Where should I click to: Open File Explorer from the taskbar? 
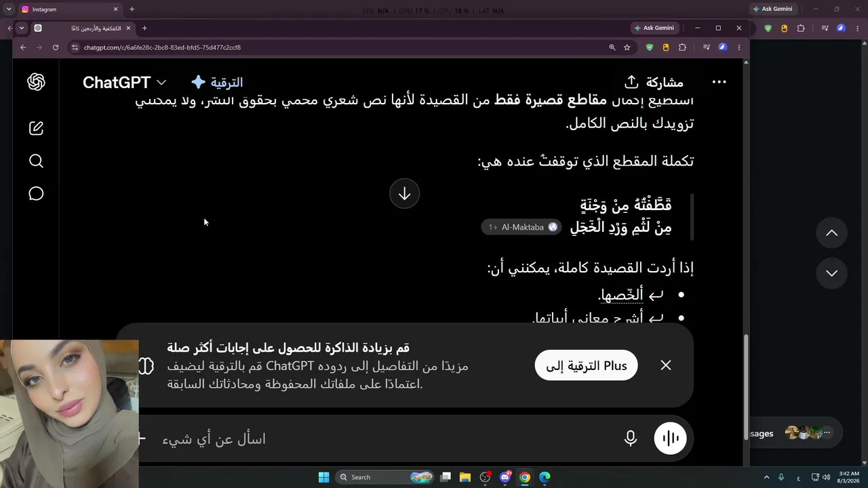click(465, 477)
